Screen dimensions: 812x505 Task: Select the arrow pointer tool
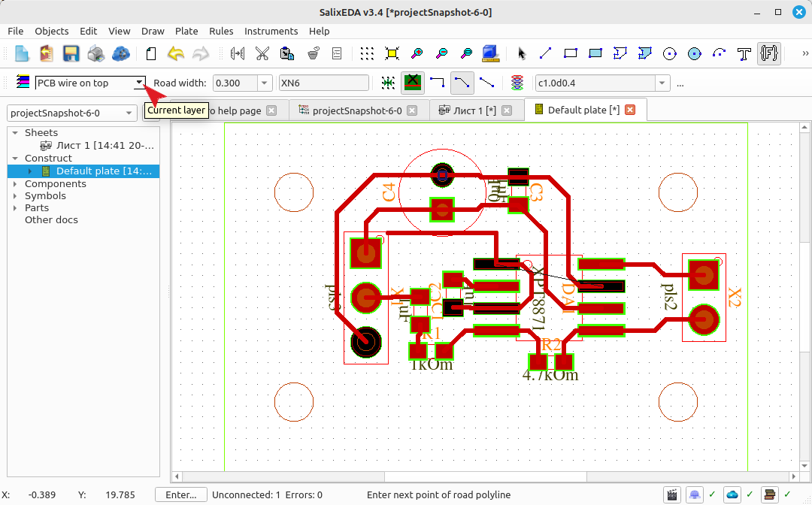(522, 53)
